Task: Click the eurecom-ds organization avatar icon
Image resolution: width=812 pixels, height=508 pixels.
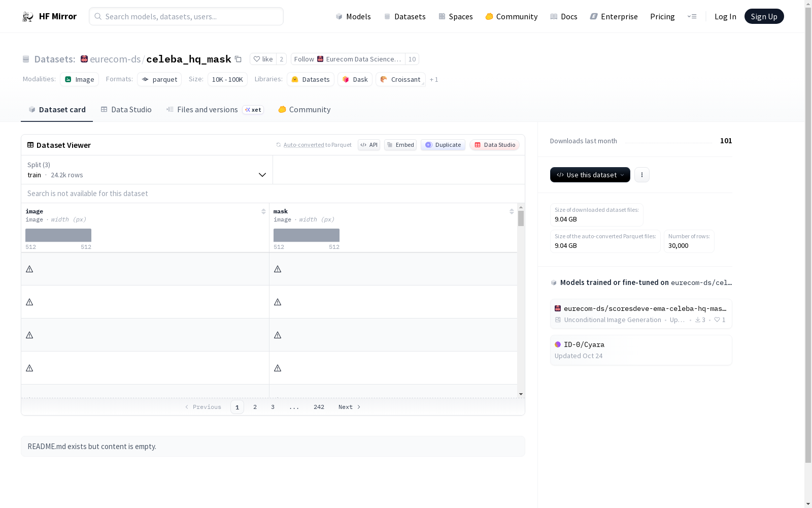Action: [x=84, y=59]
